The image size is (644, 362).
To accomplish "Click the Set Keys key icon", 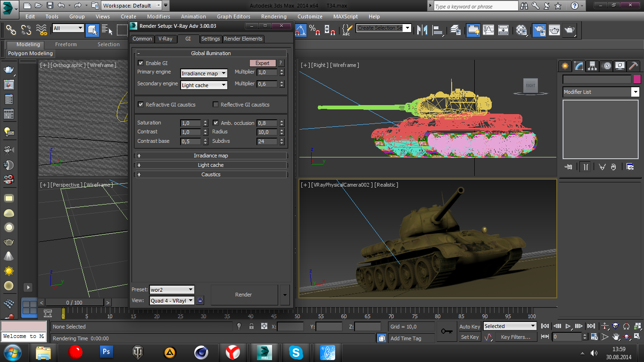I will tap(446, 331).
